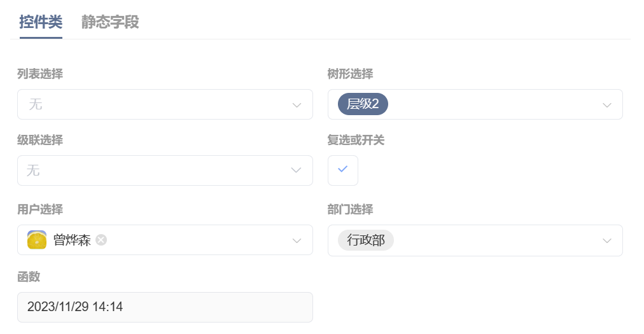Expand 列表选择 using its chevron arrow
644x334 pixels.
click(x=297, y=105)
